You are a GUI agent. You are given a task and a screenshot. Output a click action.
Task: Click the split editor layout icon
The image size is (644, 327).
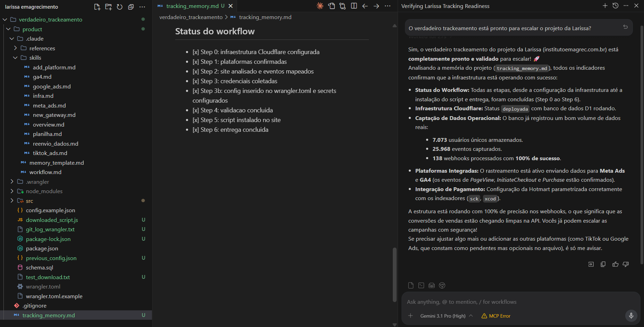(354, 6)
